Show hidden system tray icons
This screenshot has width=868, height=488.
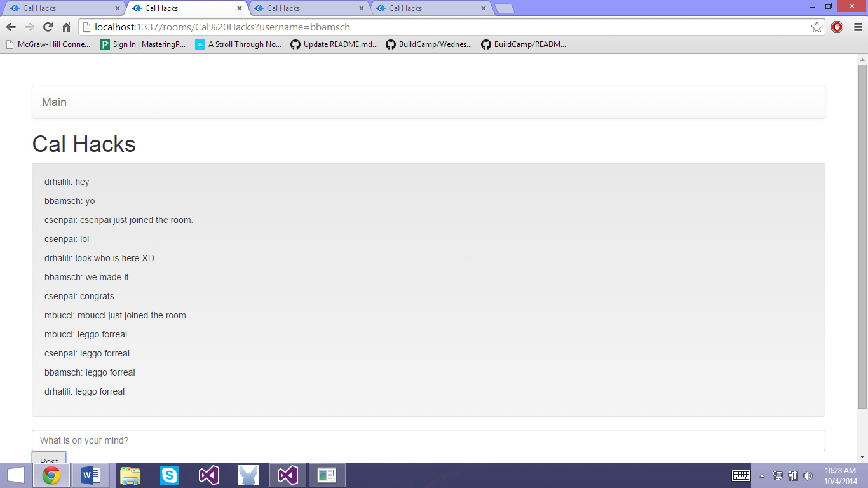point(763,476)
